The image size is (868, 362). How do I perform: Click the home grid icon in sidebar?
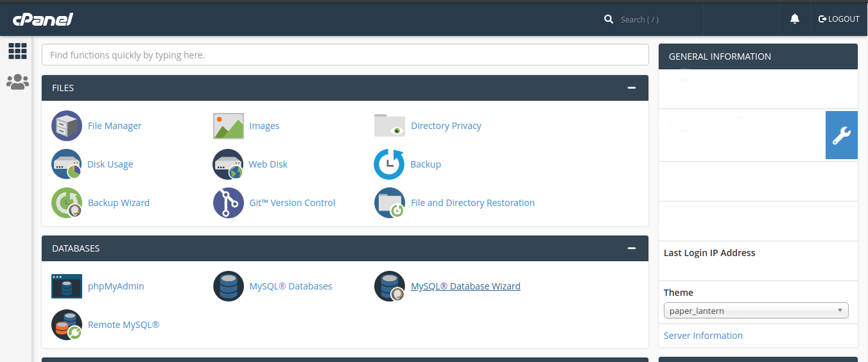tap(17, 51)
